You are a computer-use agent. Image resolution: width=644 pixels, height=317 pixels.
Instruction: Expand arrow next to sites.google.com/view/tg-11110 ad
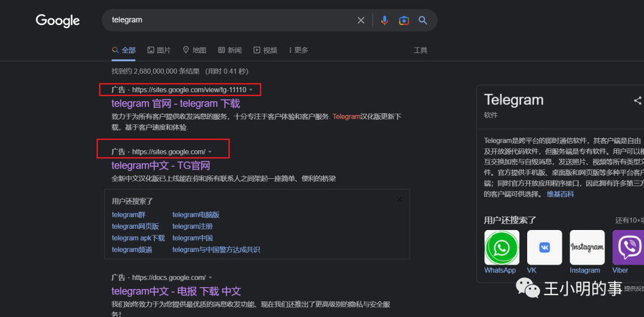pyautogui.click(x=251, y=90)
